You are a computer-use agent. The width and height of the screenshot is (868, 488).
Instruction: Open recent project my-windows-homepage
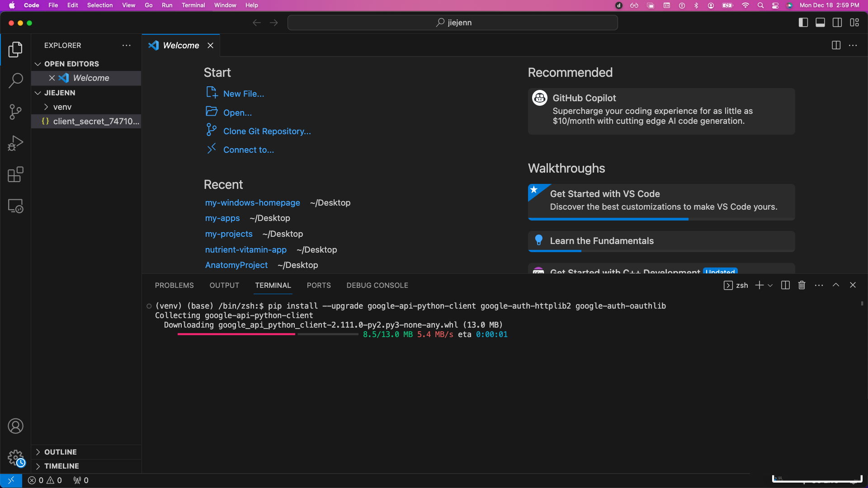252,203
